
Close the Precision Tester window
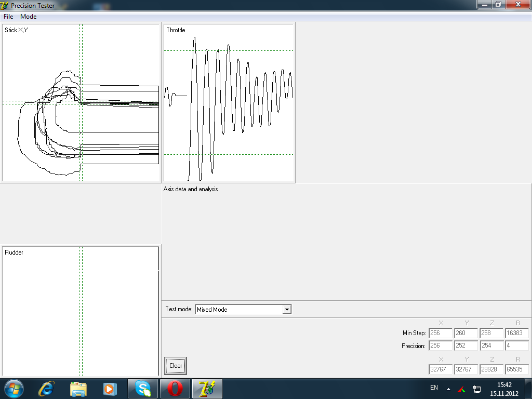(x=518, y=4)
